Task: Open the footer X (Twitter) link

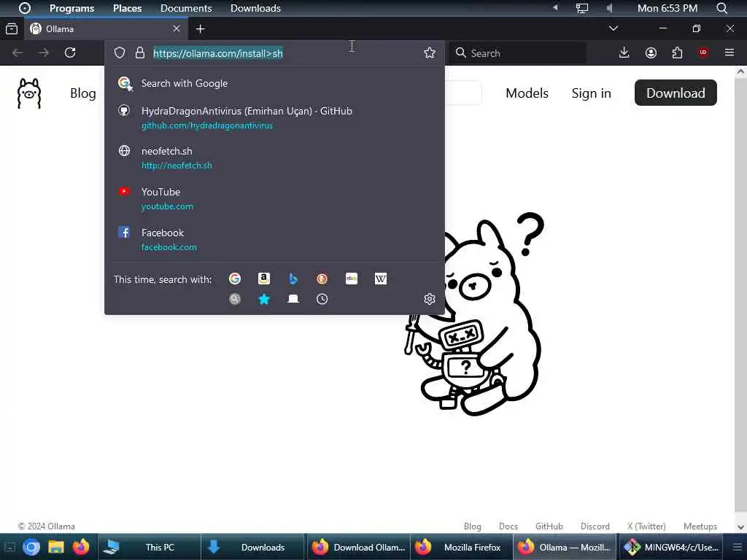Action: pos(646,526)
